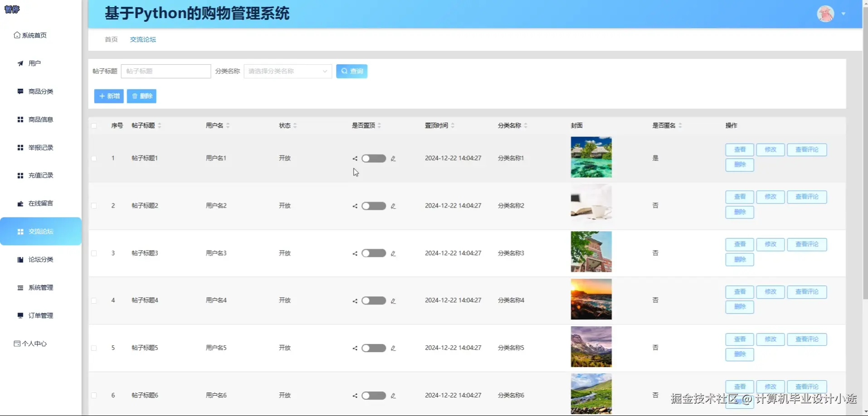Click the 新增 add button
Viewport: 868px width, 416px height.
coord(109,96)
